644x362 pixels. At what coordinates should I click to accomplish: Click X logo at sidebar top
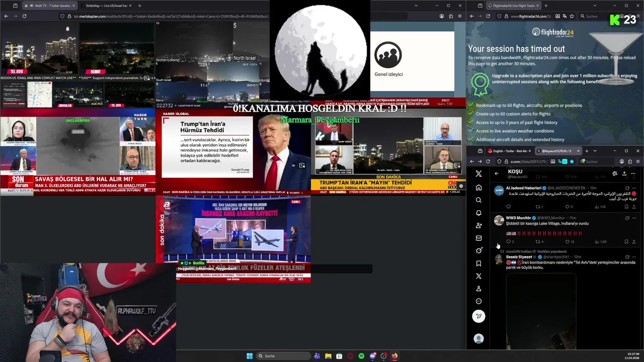[478, 173]
